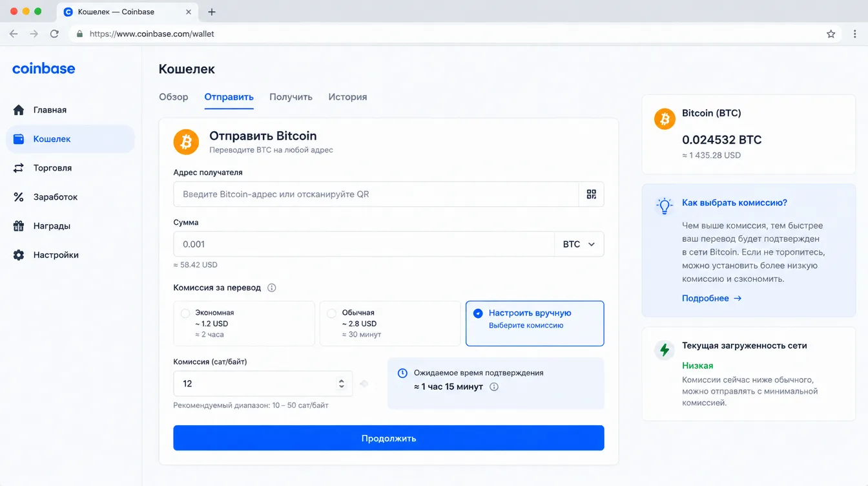Image resolution: width=868 pixels, height=486 pixels.
Task: Focus the recipient Bitcoin address field
Action: pos(376,195)
